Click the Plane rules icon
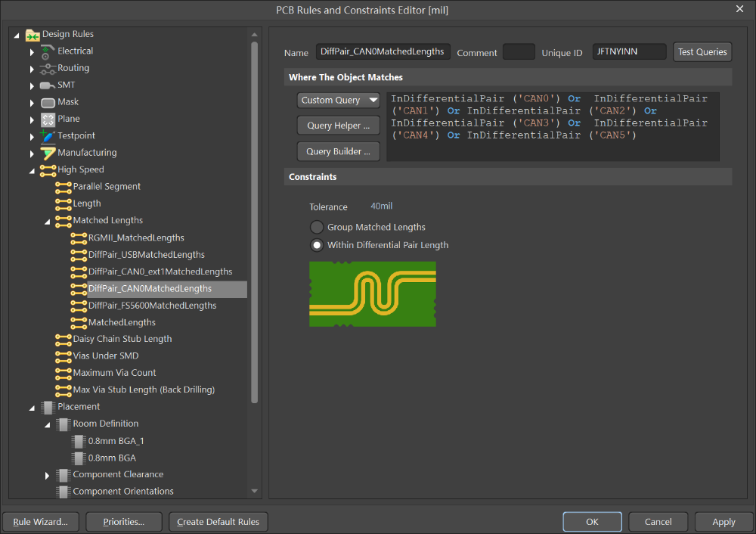Screen dimensions: 756x534 coord(47,119)
